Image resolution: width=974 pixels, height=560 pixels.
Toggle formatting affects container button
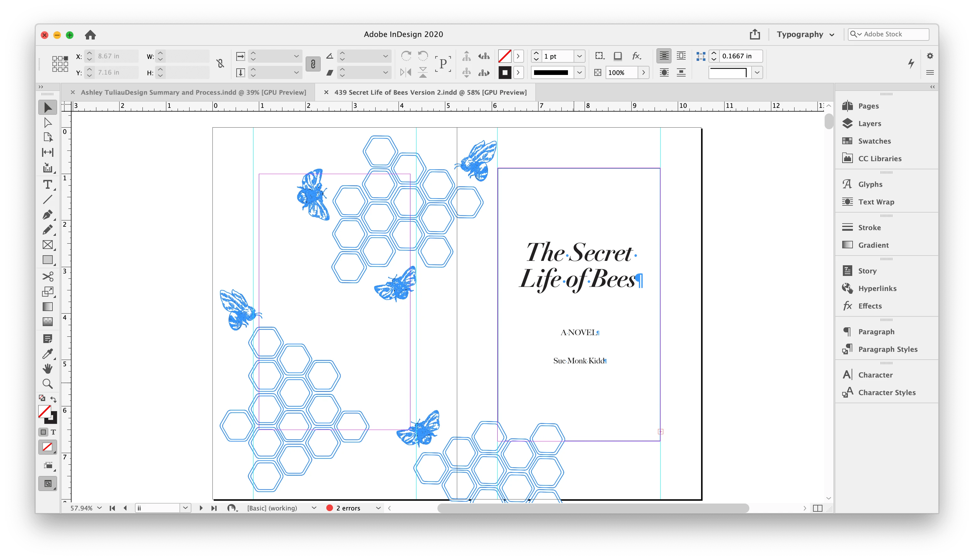44,432
